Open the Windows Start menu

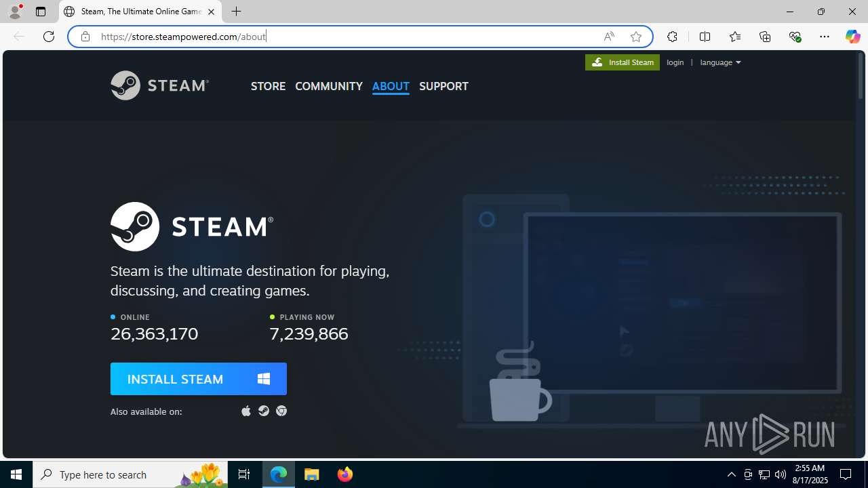tap(16, 474)
